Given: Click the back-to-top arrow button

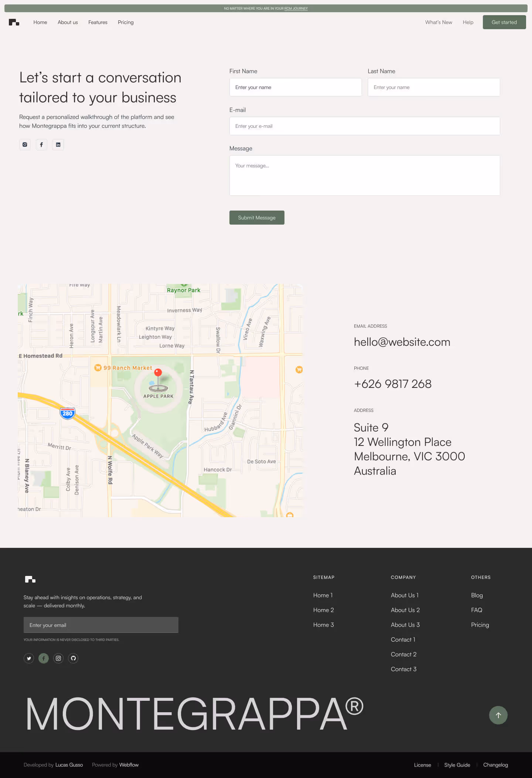Looking at the screenshot, I should pyautogui.click(x=498, y=715).
